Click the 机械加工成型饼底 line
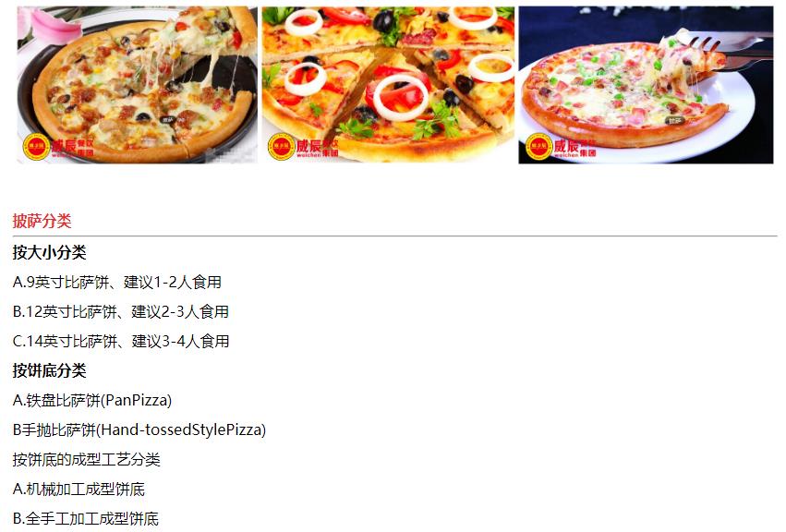This screenshot has width=786, height=532. (x=79, y=489)
